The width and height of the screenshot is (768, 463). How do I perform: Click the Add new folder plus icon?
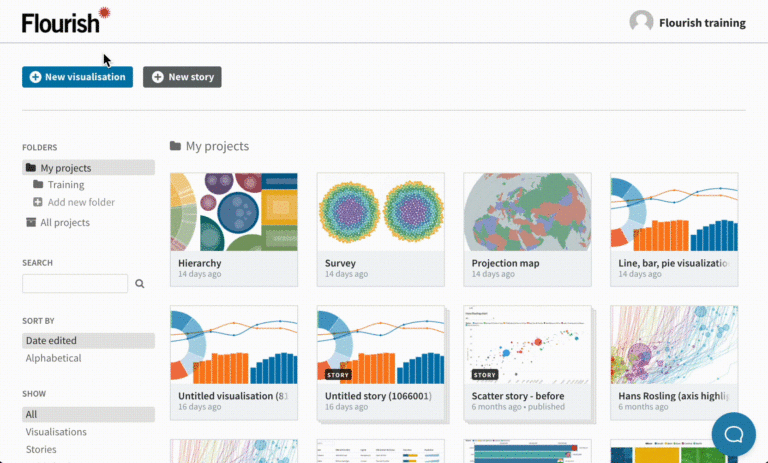tap(38, 202)
